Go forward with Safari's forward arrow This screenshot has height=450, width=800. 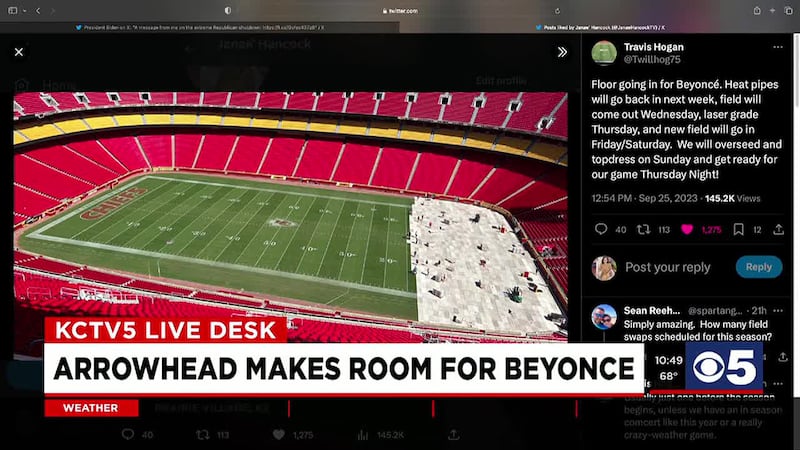(x=52, y=11)
